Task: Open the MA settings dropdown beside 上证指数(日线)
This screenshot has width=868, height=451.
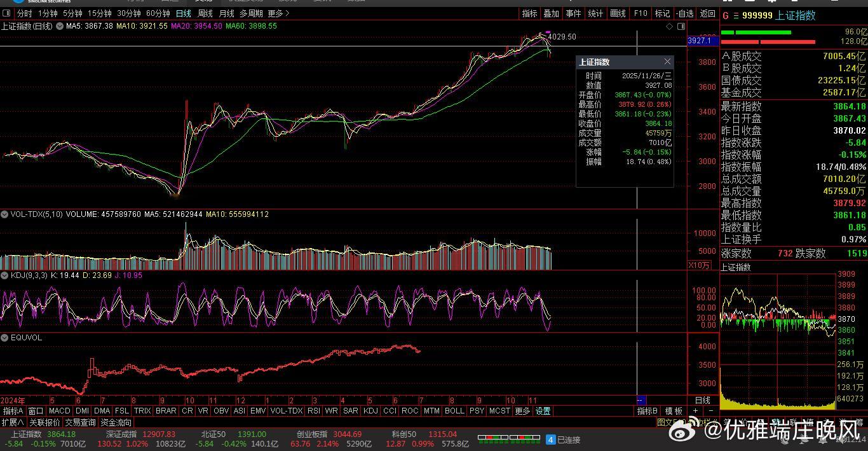Action: (x=60, y=26)
